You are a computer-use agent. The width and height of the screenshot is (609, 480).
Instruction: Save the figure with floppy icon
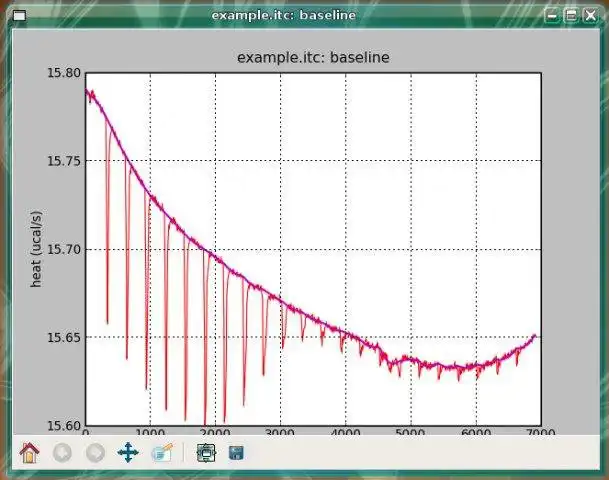click(x=236, y=453)
